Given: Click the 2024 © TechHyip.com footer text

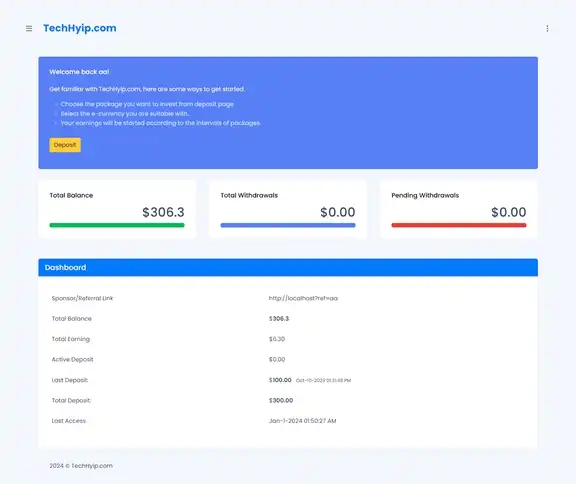Looking at the screenshot, I should tap(81, 466).
